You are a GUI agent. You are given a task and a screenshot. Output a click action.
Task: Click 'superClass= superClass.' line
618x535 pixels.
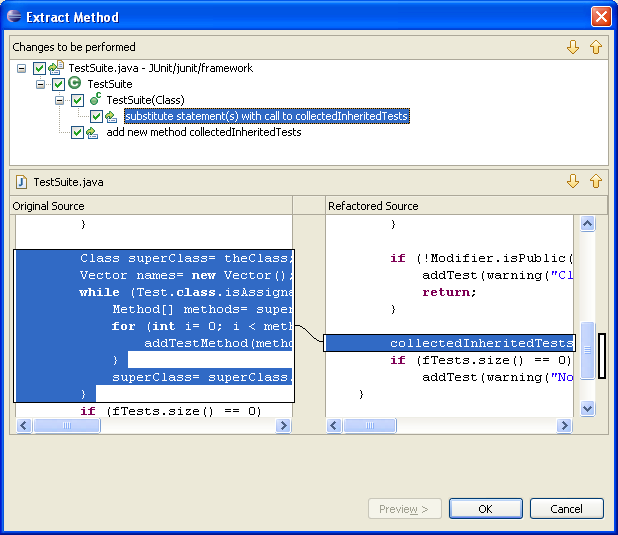click(203, 377)
